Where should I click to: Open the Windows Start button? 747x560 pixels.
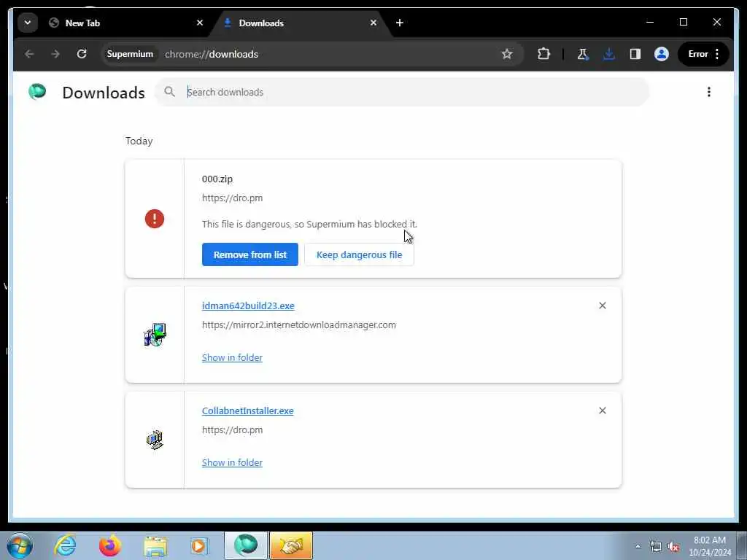coord(20,545)
